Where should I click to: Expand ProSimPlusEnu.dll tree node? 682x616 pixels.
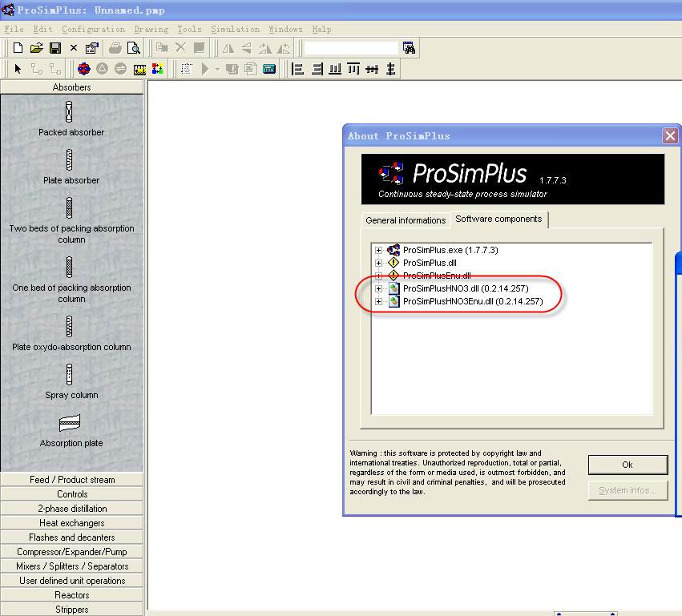point(378,276)
